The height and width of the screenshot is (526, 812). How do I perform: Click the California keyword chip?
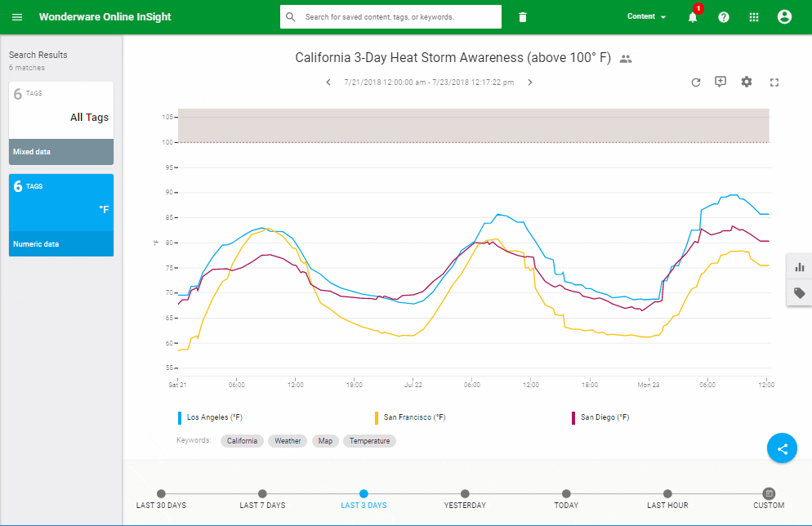tap(242, 441)
